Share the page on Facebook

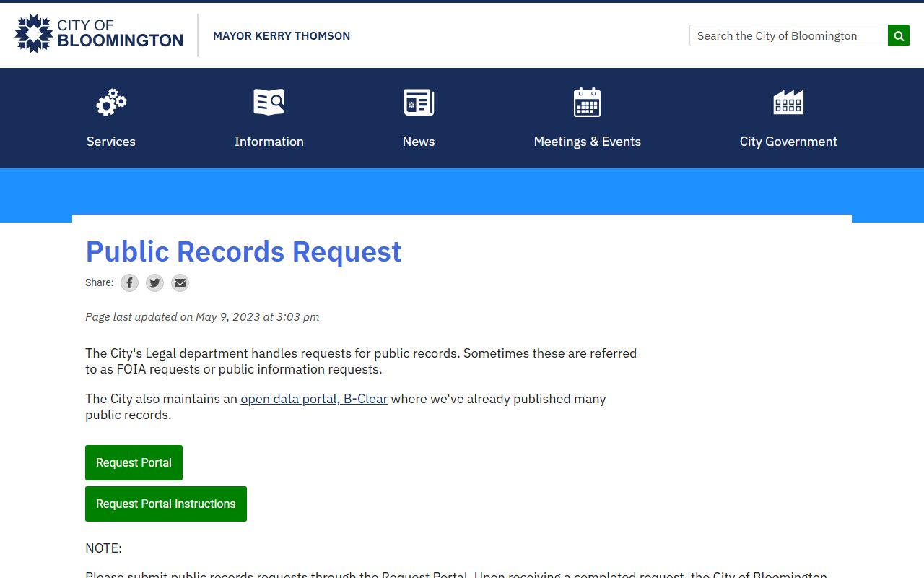[129, 283]
